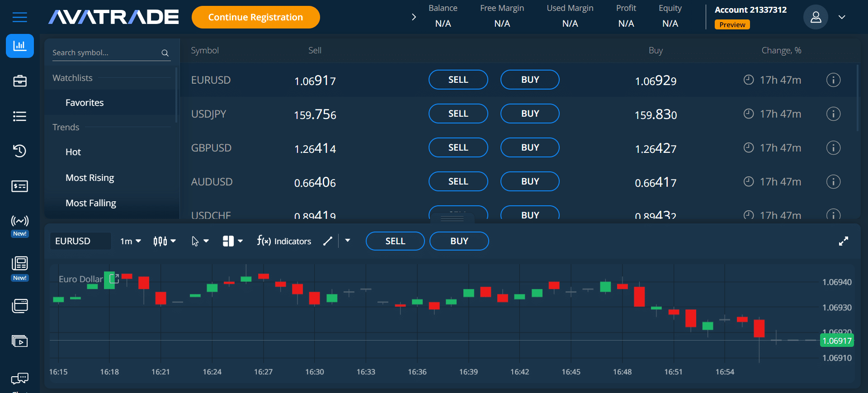Viewport: 868px width, 393px height.
Task: Click BUY for USDJPY row
Action: pos(530,114)
